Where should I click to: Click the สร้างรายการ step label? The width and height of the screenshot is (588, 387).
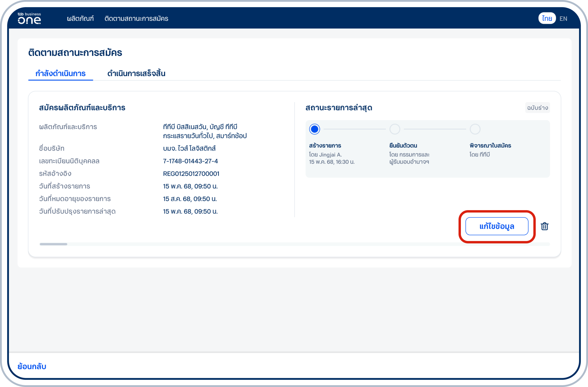tap(325, 145)
